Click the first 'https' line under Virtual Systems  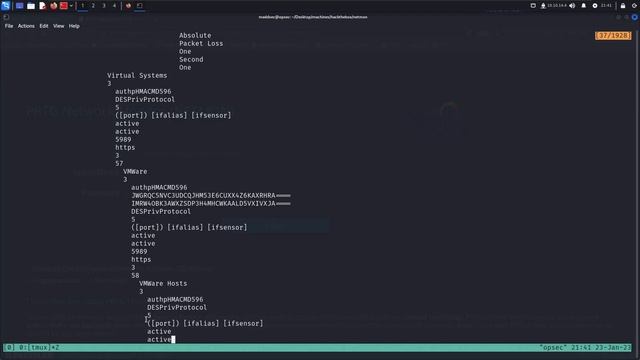125,147
